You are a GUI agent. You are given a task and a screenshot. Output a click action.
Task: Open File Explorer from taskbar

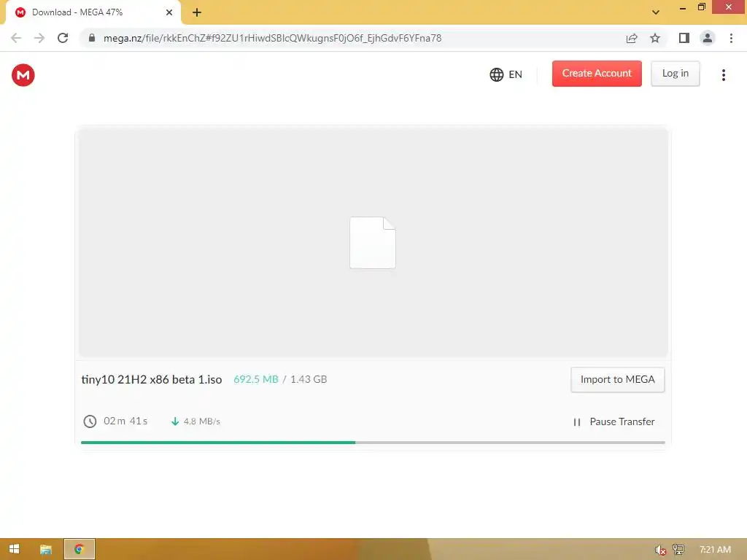click(x=46, y=550)
